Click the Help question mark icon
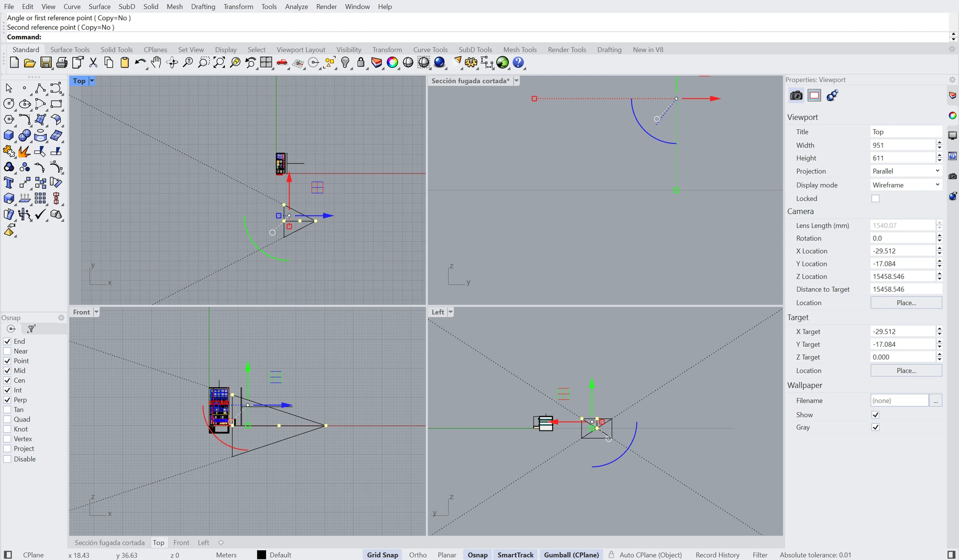Image resolution: width=959 pixels, height=560 pixels. tap(518, 62)
